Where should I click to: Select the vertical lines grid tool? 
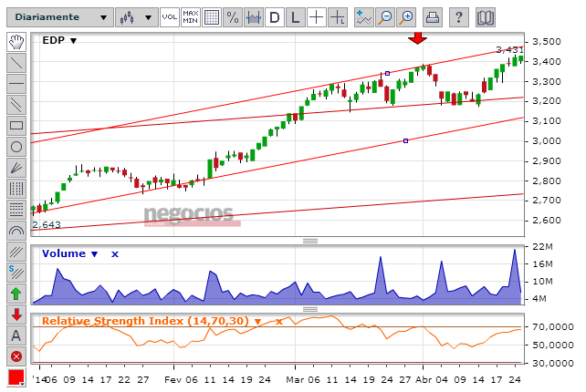click(x=16, y=189)
